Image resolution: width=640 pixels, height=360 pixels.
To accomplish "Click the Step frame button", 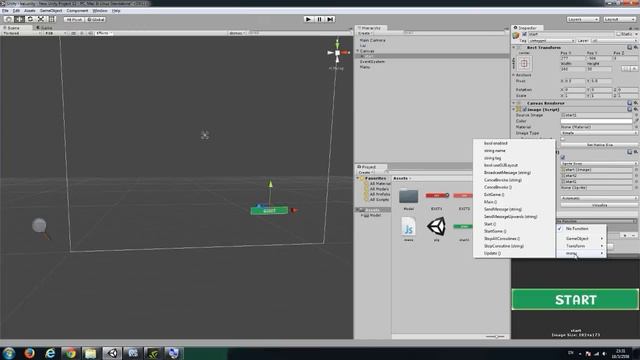I will click(331, 19).
